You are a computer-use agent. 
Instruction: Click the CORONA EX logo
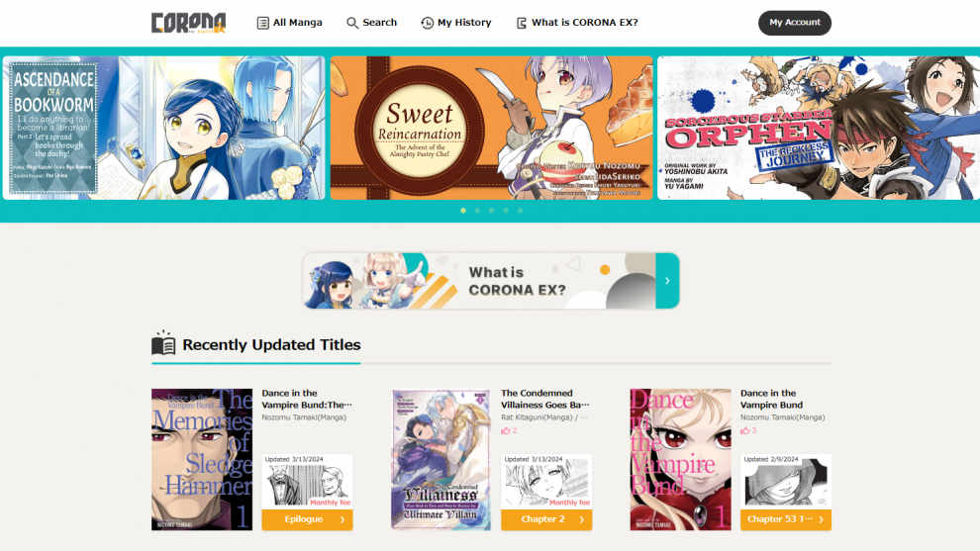pos(188,23)
